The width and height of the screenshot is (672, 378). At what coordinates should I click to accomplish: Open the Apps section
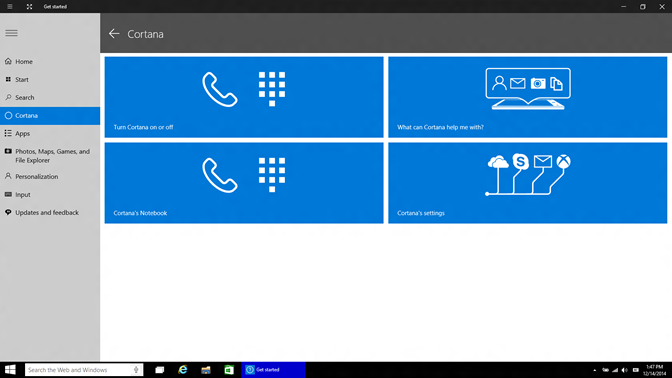click(x=50, y=133)
